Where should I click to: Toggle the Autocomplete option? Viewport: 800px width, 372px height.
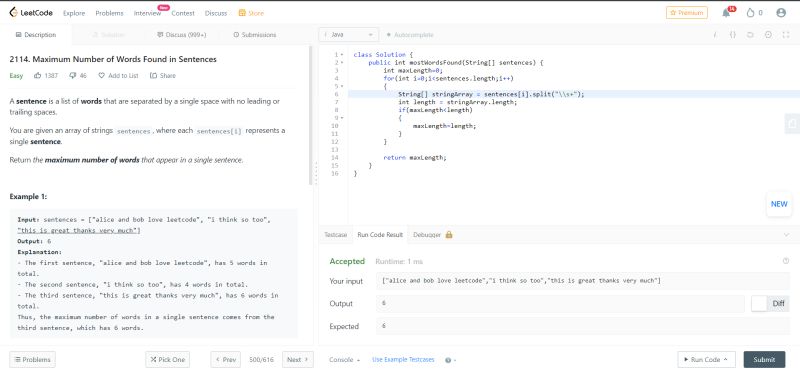pos(410,35)
